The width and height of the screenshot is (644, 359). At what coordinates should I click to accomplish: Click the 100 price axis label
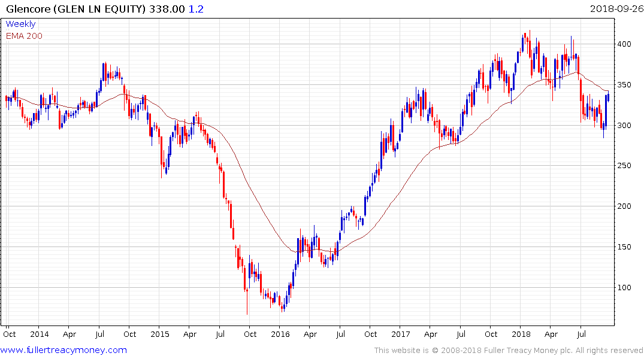[624, 288]
